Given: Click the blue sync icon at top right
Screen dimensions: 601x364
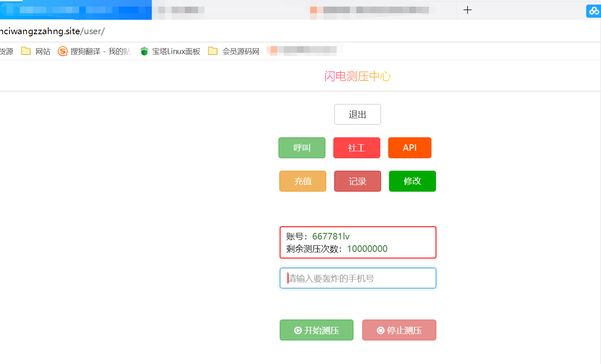Looking at the screenshot, I should coord(593,11).
